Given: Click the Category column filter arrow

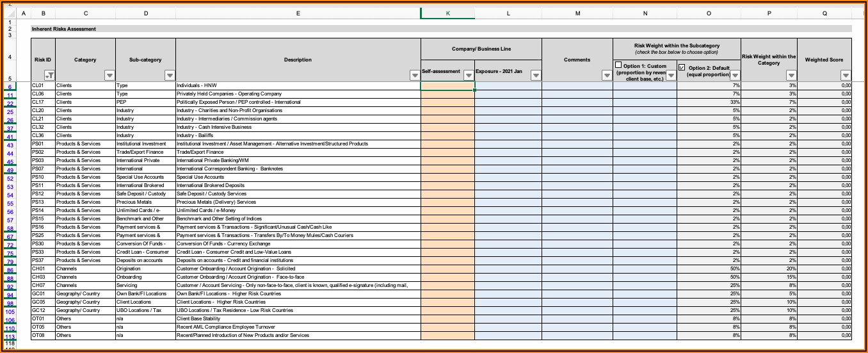Looking at the screenshot, I should point(109,76).
